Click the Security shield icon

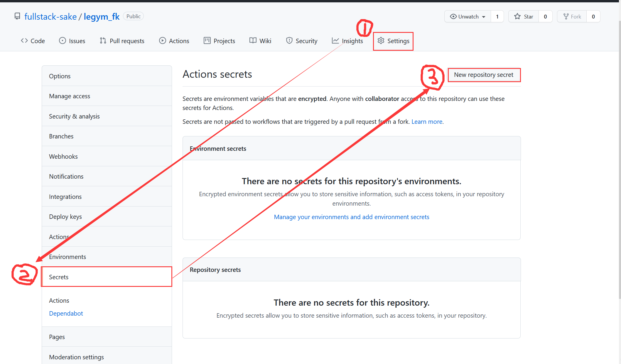click(289, 41)
